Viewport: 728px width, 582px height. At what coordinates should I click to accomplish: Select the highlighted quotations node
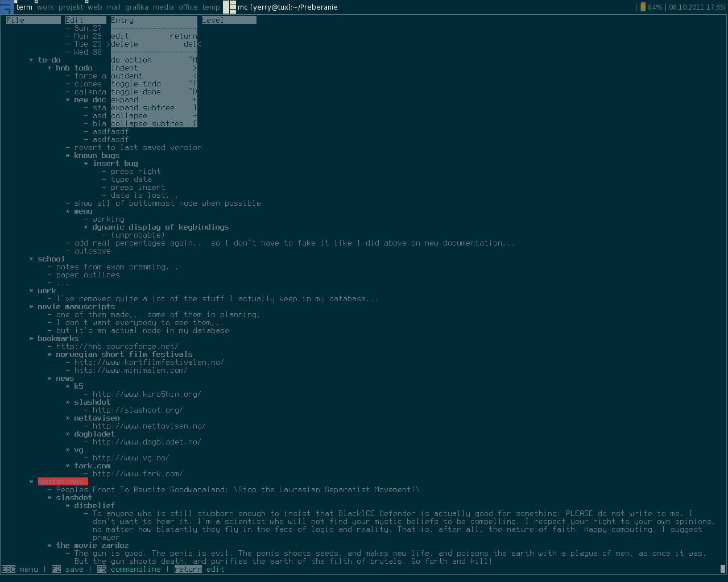63,481
